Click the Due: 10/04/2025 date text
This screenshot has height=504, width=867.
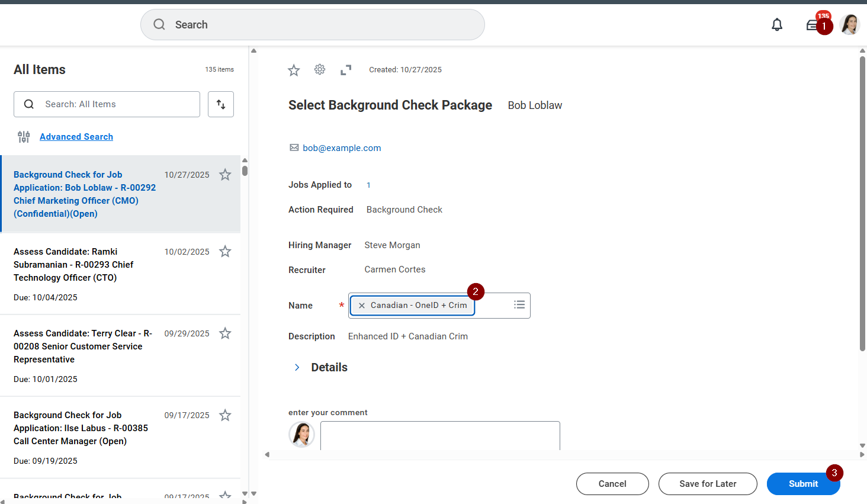[46, 297]
